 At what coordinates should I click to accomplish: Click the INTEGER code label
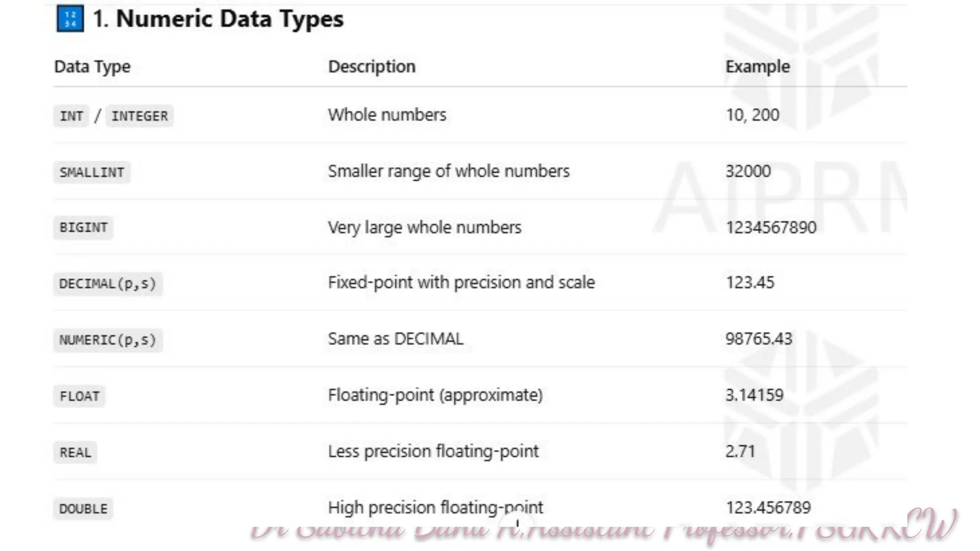tap(139, 116)
